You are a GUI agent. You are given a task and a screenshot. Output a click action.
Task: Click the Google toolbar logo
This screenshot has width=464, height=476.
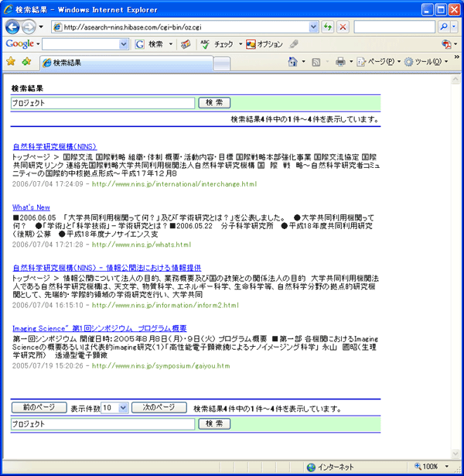(19, 44)
